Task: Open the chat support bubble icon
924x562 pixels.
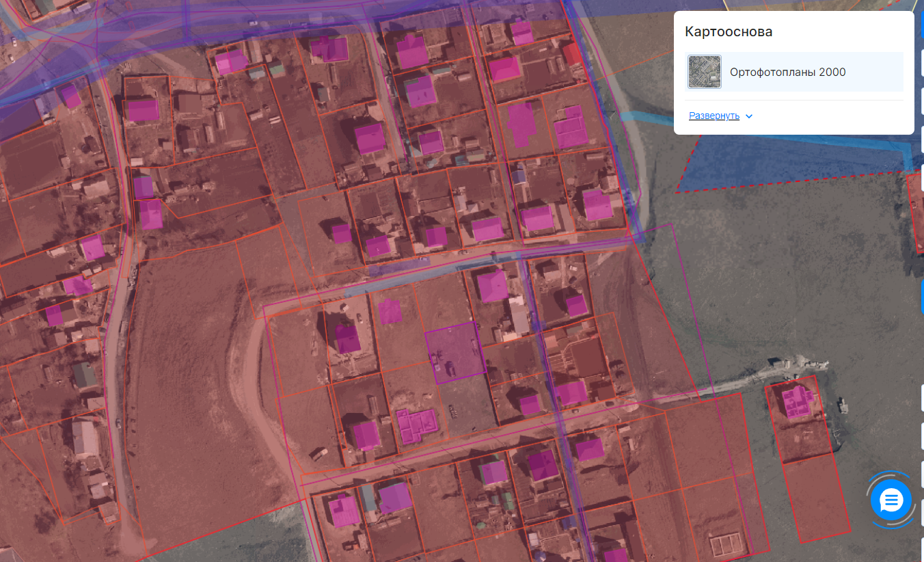Action: click(891, 500)
